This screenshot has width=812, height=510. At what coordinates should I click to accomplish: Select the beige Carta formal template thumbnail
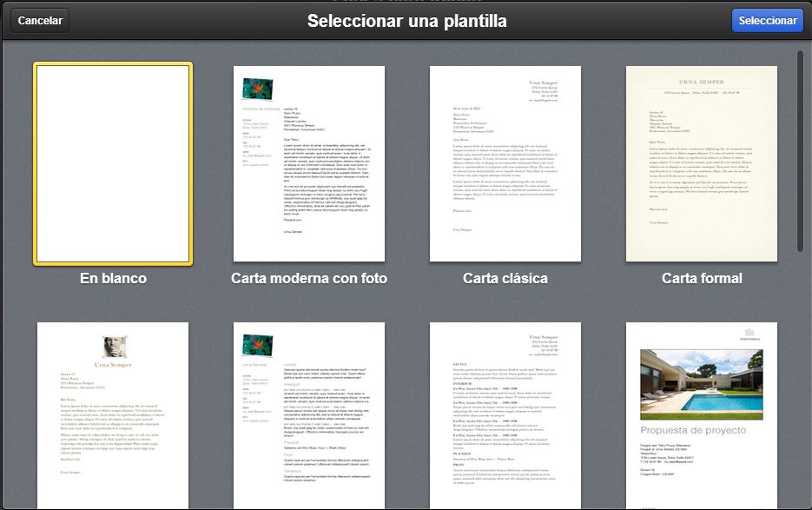(x=702, y=163)
